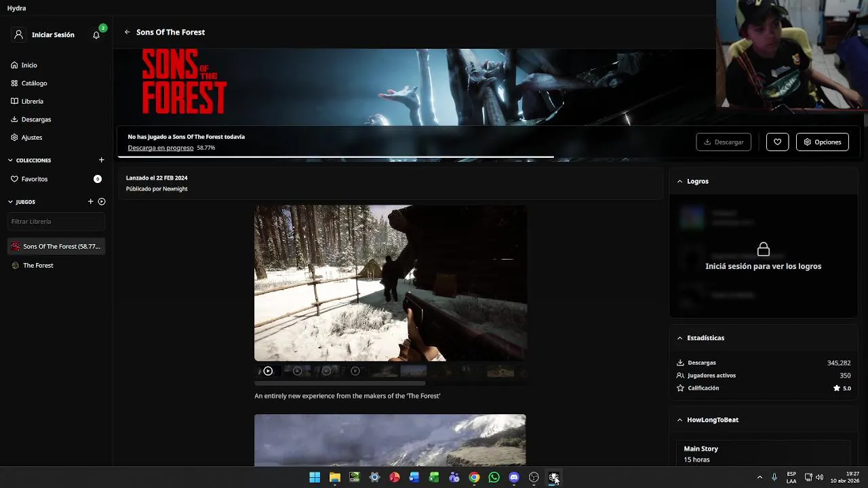Select the fourth video thumbnail

pos(355,371)
